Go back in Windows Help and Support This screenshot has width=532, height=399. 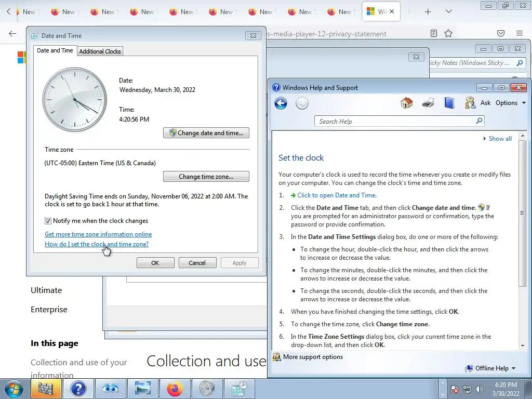click(x=281, y=103)
